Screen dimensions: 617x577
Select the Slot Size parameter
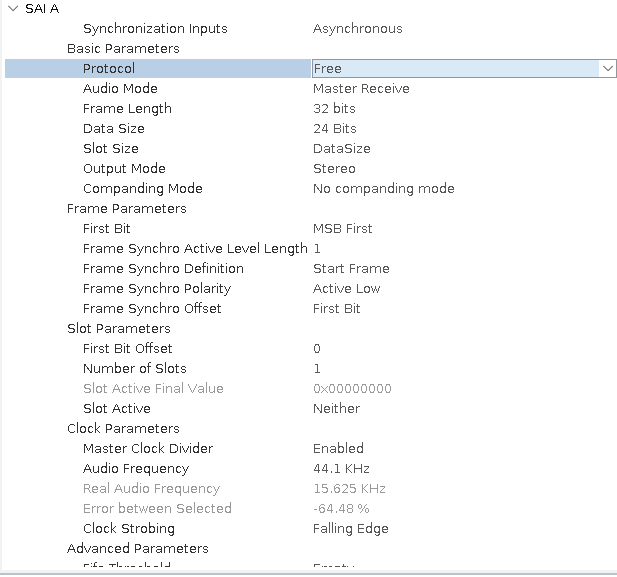click(x=111, y=149)
